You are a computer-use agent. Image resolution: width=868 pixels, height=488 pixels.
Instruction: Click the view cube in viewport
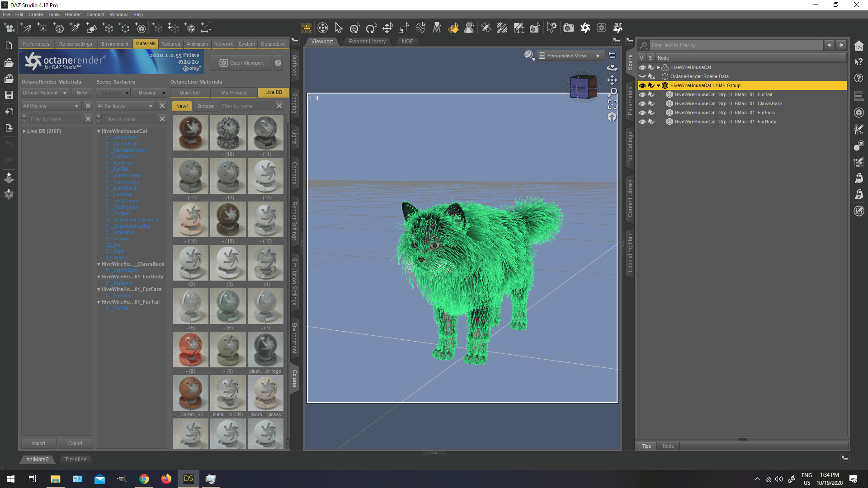(x=583, y=87)
